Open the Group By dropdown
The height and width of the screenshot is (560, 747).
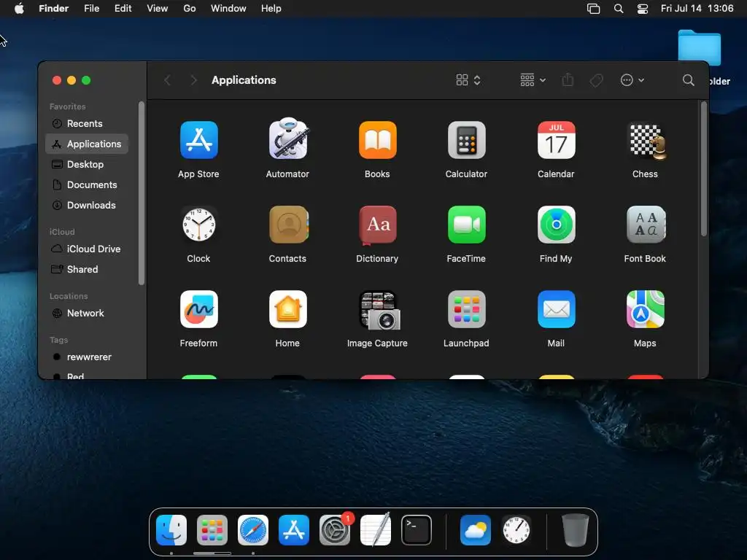pos(533,80)
